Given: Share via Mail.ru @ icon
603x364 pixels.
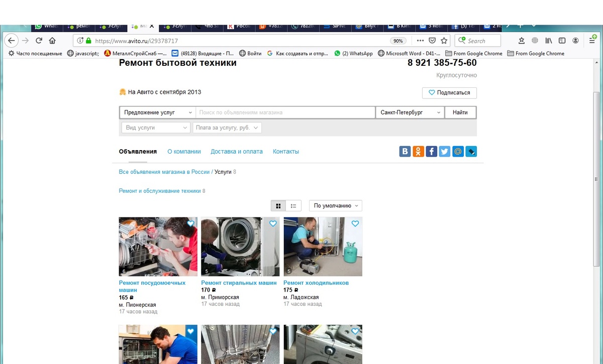Looking at the screenshot, I should tap(458, 151).
